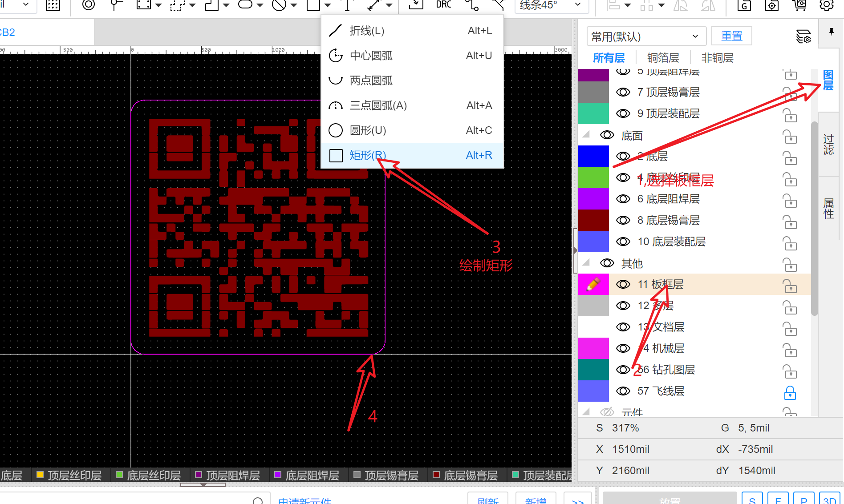Choose 圆形(U) from the menu
Viewport: 844px width, 504px height.
[x=412, y=130]
